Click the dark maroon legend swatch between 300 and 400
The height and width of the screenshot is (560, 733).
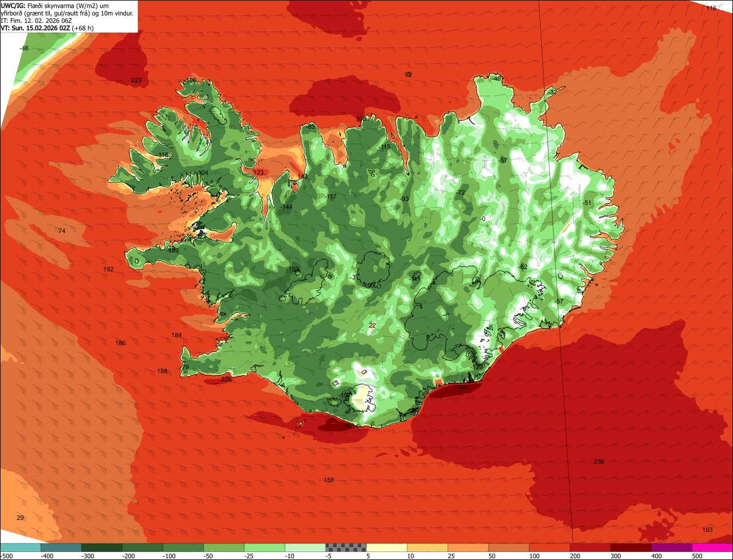[631, 547]
